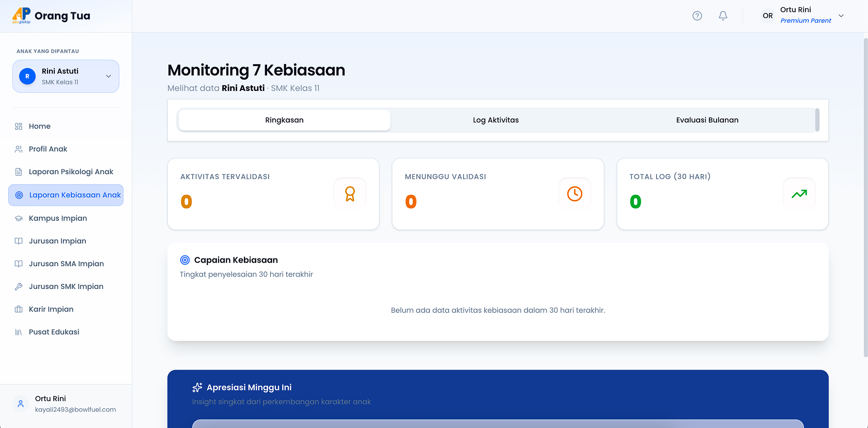
Task: Click the user icon beside the account email
Action: tap(21, 404)
